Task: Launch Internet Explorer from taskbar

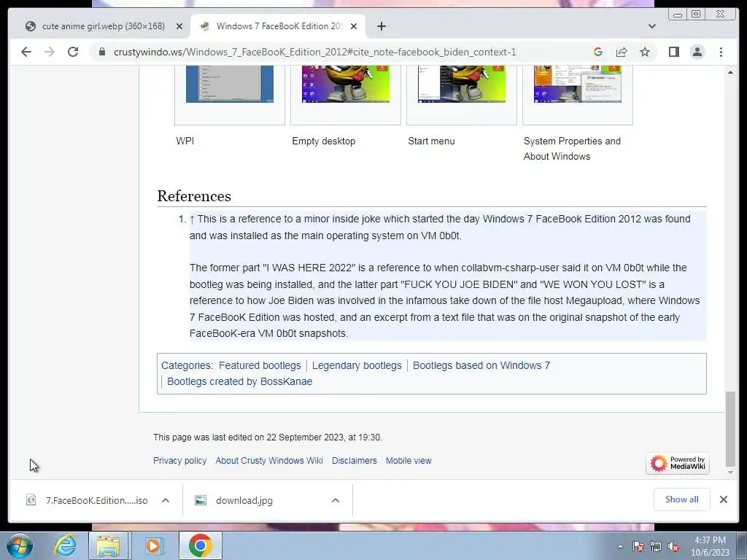Action: click(64, 545)
